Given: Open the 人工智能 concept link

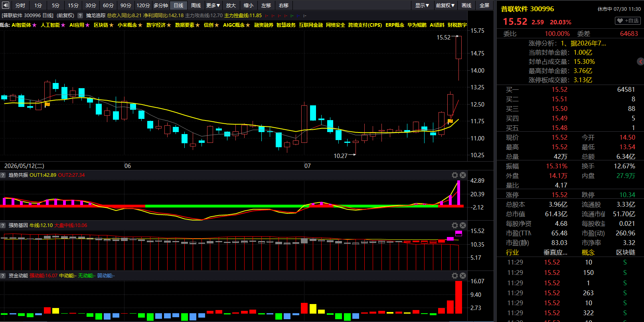Looking at the screenshot, I should point(50,25).
